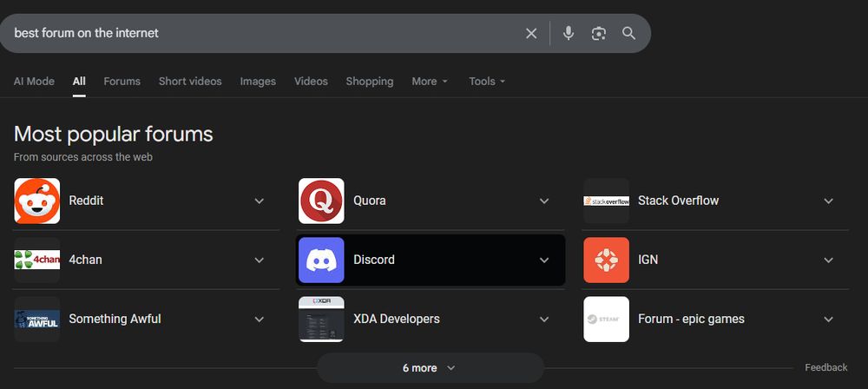Open the Something Awful logo thumbnail
This screenshot has height=389, width=868.
(x=37, y=320)
